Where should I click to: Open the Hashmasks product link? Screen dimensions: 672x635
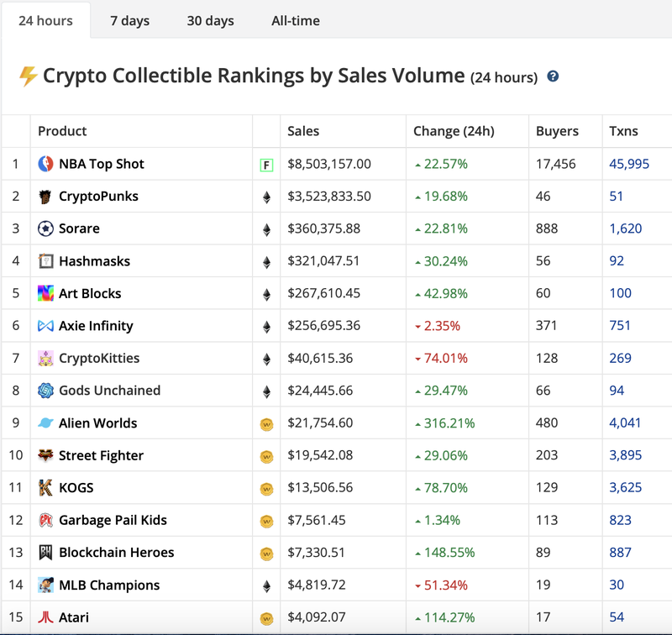(94, 261)
